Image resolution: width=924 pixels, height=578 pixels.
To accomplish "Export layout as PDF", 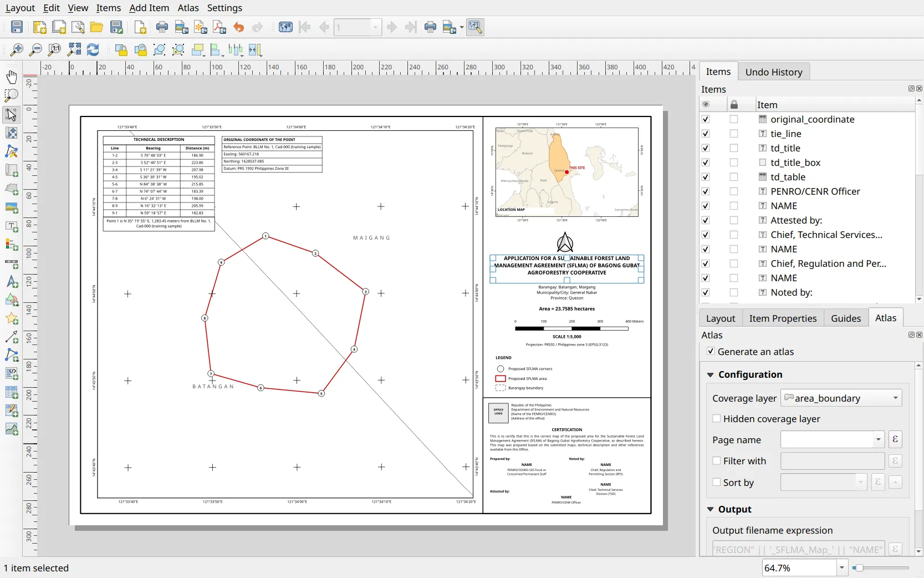I will (219, 27).
